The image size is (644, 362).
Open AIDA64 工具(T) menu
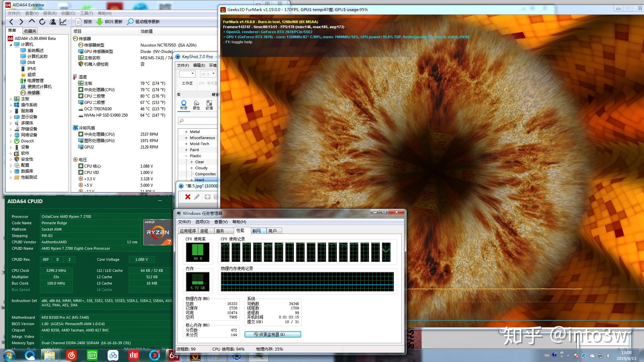coord(87,13)
